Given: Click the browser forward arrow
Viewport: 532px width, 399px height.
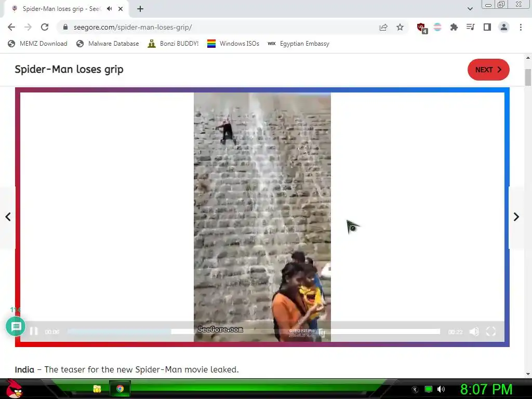Looking at the screenshot, I should (28, 27).
